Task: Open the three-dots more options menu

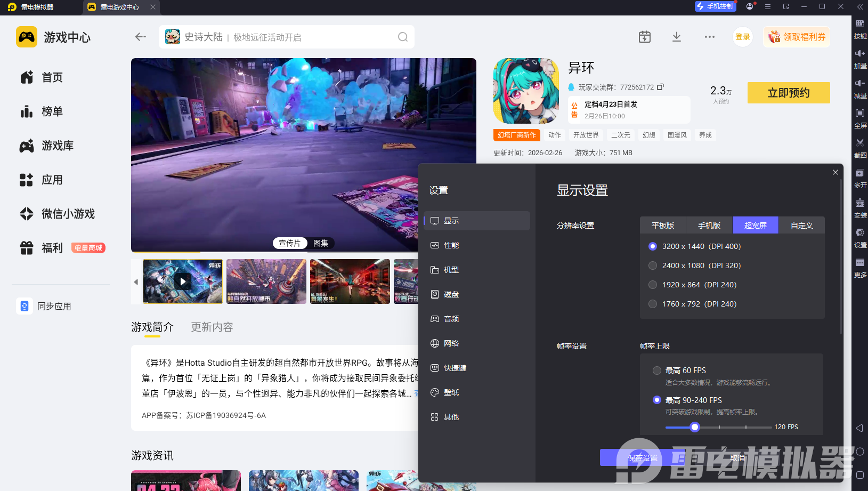Action: (709, 37)
